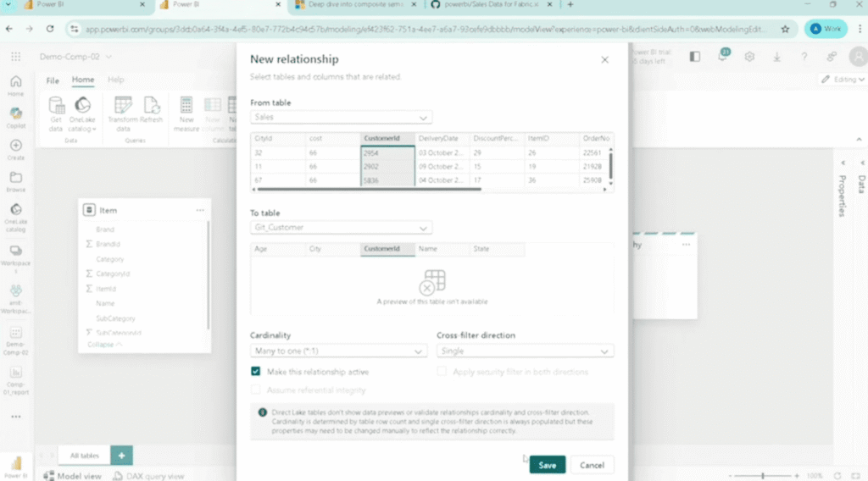Click the add new layout plus tab
The image size is (868, 481).
click(x=121, y=456)
